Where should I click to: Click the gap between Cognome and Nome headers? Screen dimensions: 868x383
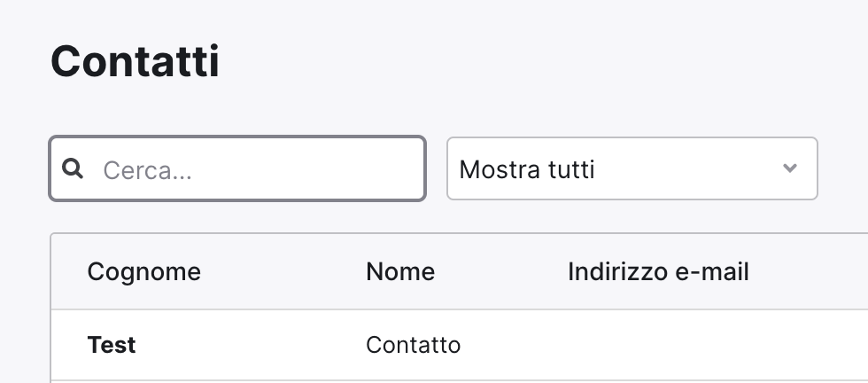[x=283, y=272]
